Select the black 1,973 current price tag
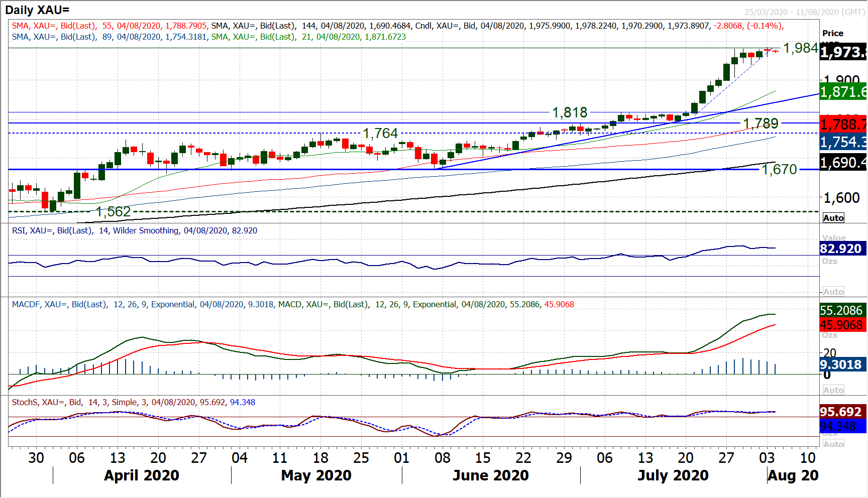 point(843,52)
